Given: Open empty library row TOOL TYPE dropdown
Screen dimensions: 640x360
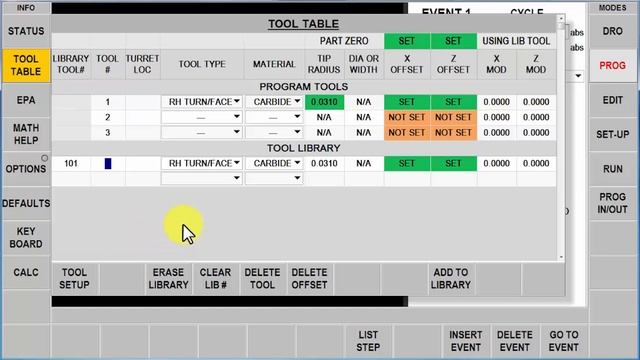Looking at the screenshot, I should tap(202, 178).
